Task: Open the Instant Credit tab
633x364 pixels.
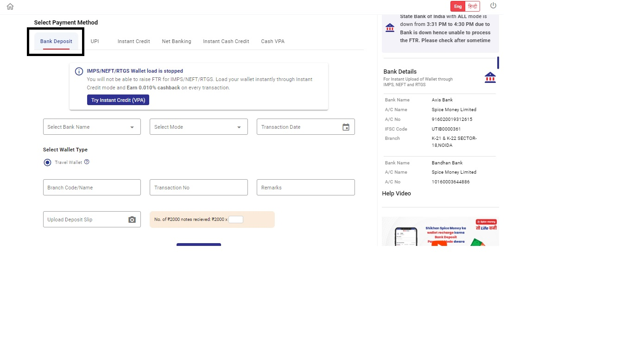Action: [x=134, y=41]
